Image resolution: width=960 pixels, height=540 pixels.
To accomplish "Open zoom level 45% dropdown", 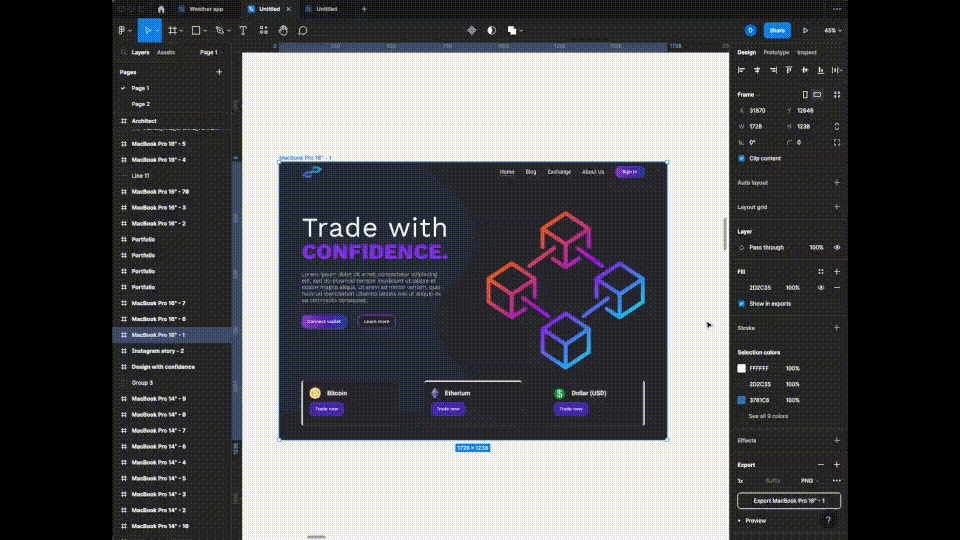I will [x=833, y=31].
